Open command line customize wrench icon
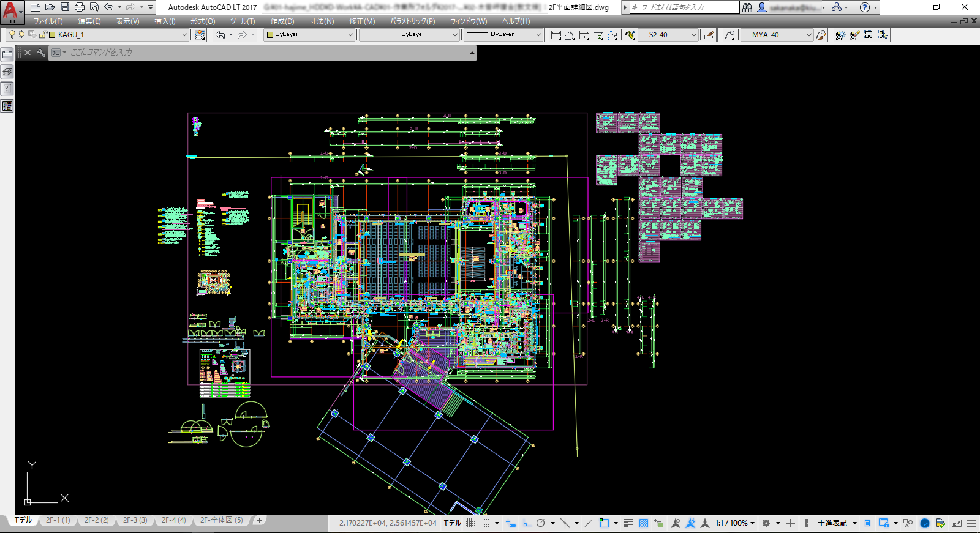The height and width of the screenshot is (533, 980). [x=41, y=53]
